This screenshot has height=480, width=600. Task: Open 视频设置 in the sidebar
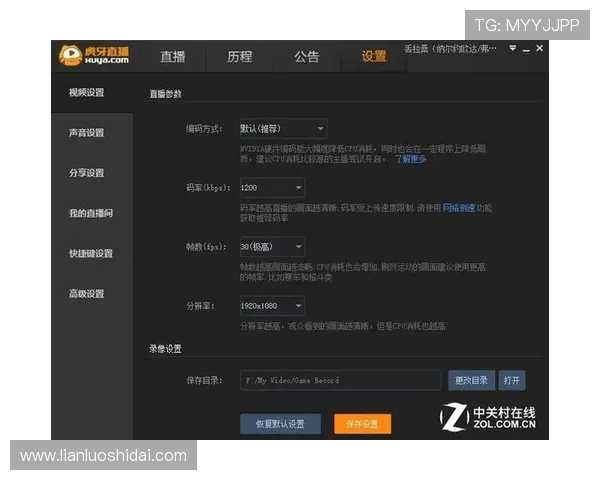pos(86,93)
